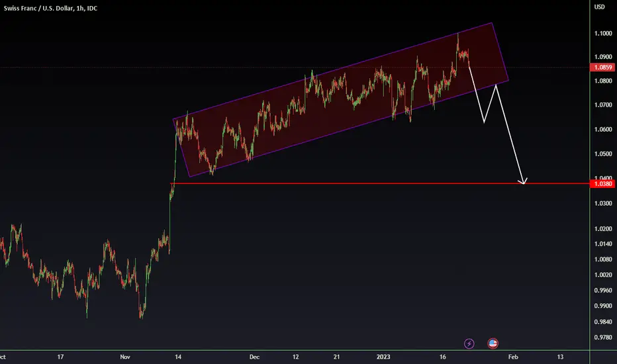Click the 1.0080 price axis value
This screenshot has width=617, height=364.
pyautogui.click(x=603, y=259)
